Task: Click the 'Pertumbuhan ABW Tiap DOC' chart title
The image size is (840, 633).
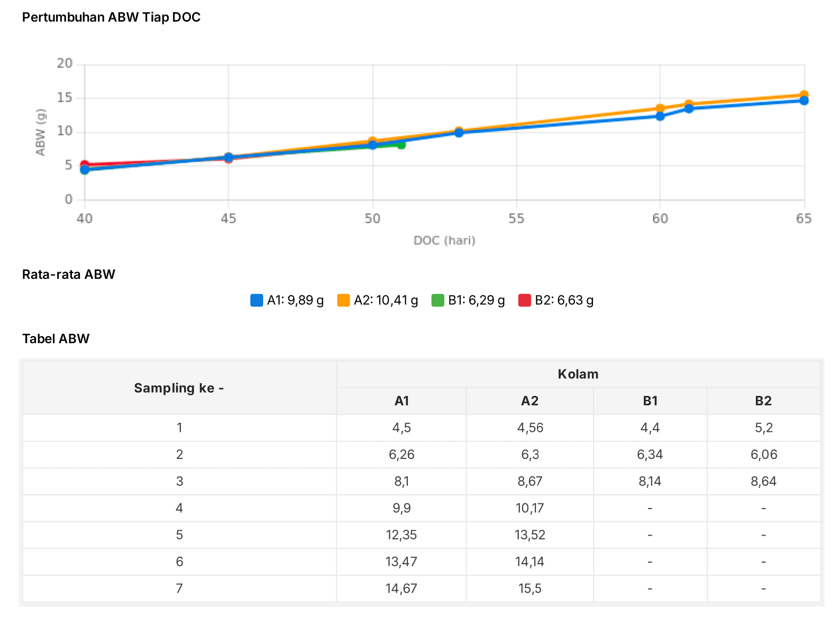Action: click(111, 17)
